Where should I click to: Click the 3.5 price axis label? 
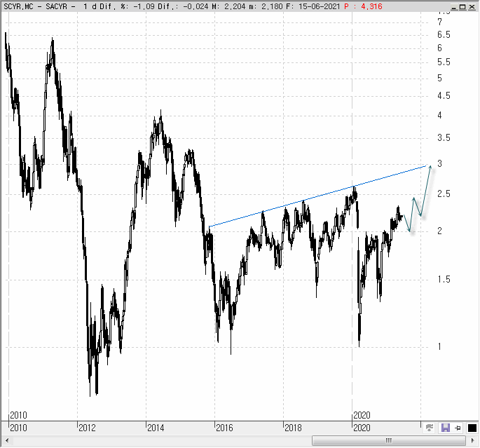coord(444,138)
